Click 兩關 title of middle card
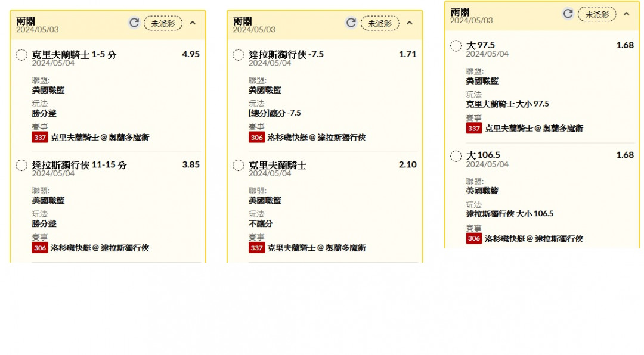This screenshot has height=355, width=644. click(x=242, y=21)
